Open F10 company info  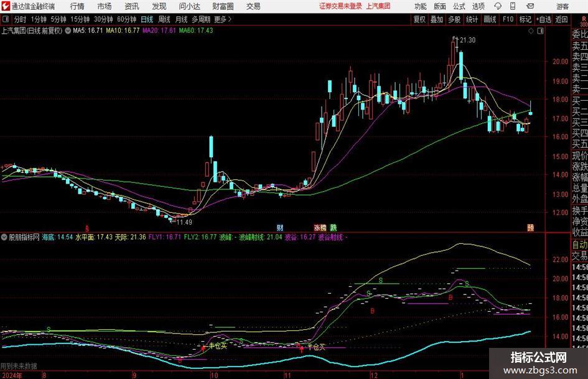click(x=508, y=19)
